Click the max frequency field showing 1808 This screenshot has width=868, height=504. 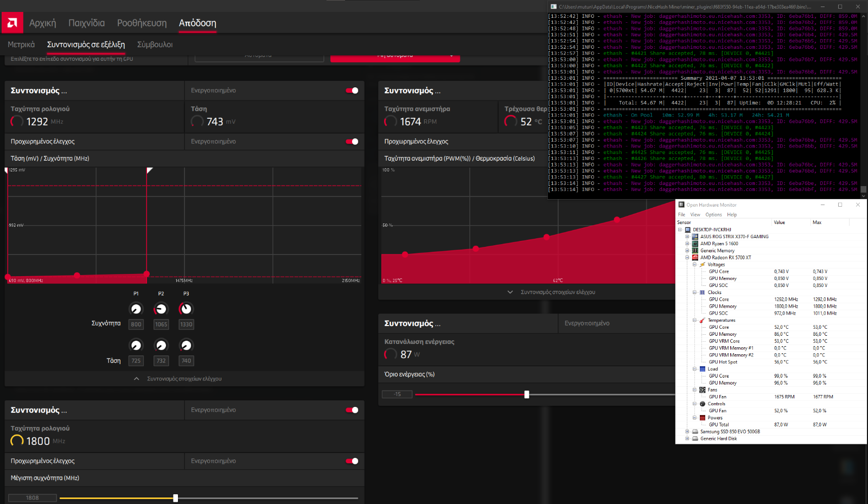coord(32,498)
